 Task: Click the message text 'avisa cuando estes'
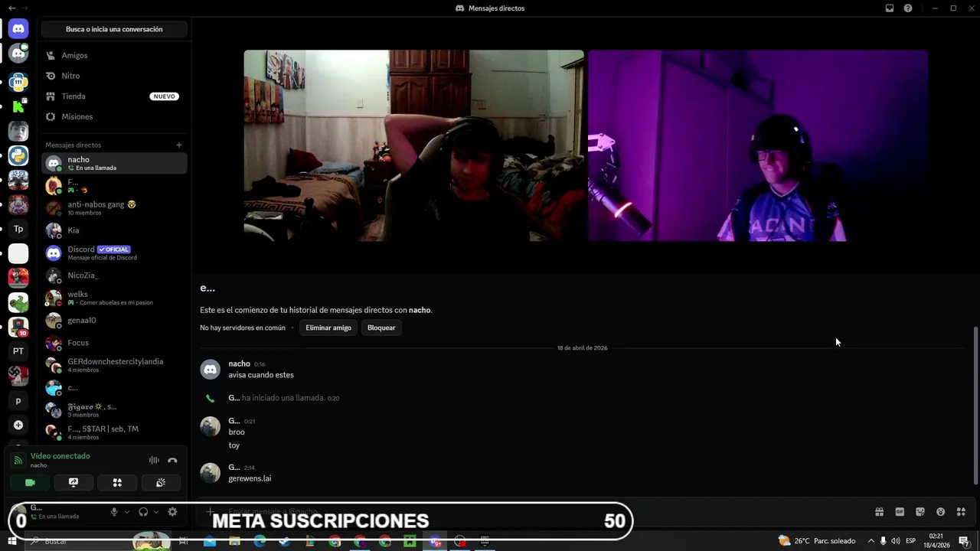pyautogui.click(x=261, y=375)
